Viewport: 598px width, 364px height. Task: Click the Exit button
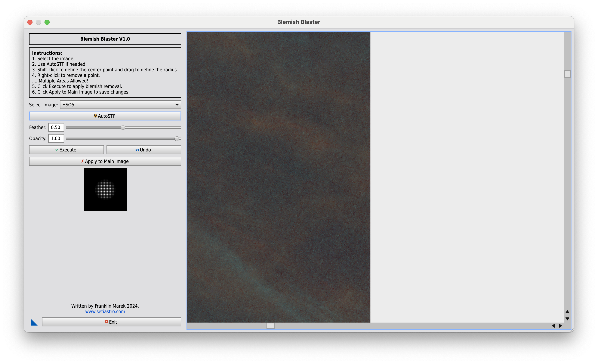coord(111,322)
